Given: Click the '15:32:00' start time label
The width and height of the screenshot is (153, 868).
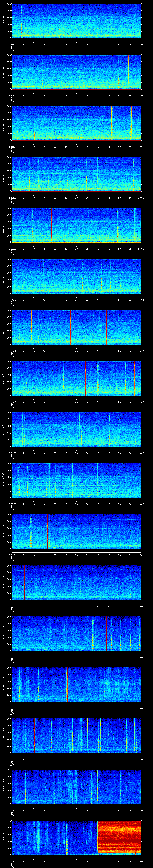Looking at the screenshot, I should 12,862.
